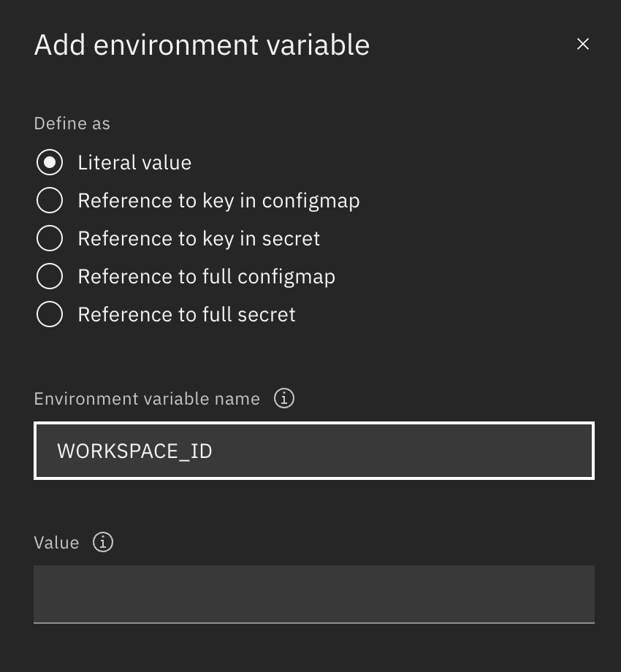The image size is (621, 672).
Task: Click the 'Environment variable name' field label
Action: (x=147, y=399)
